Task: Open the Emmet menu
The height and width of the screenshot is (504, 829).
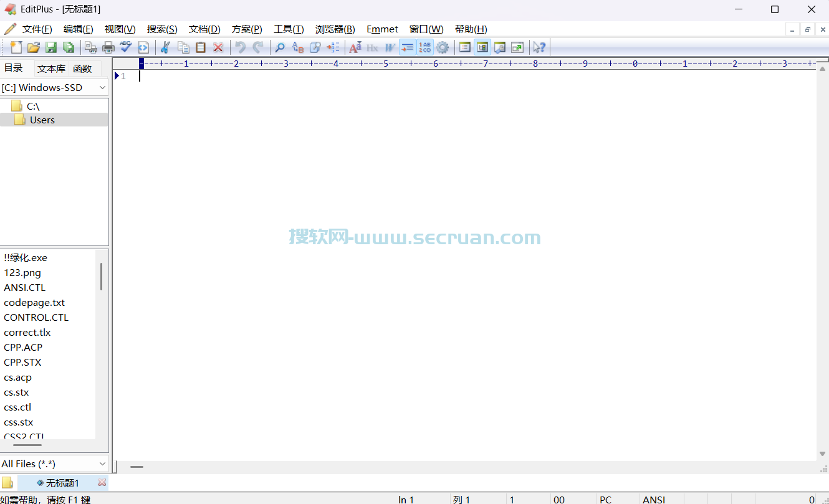Action: coord(382,29)
